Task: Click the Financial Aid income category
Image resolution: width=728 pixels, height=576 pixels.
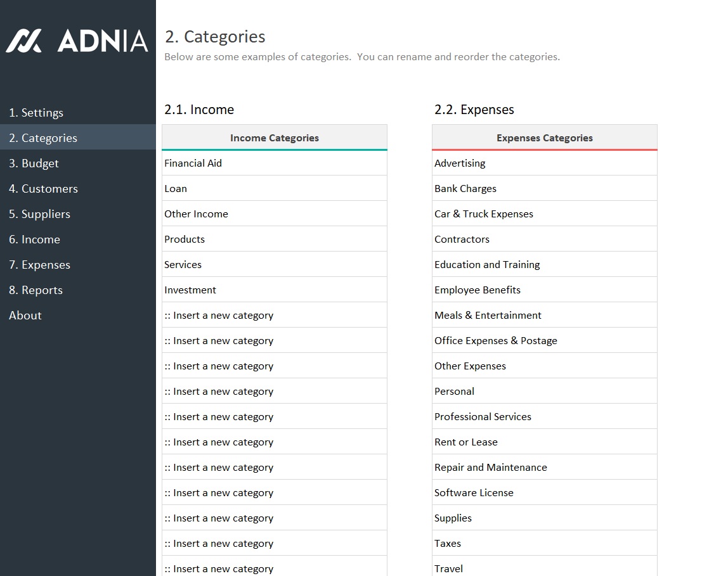Action: pos(275,163)
